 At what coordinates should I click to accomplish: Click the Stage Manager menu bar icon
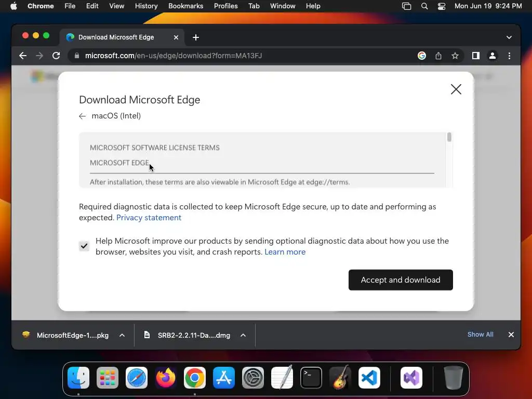click(x=406, y=6)
